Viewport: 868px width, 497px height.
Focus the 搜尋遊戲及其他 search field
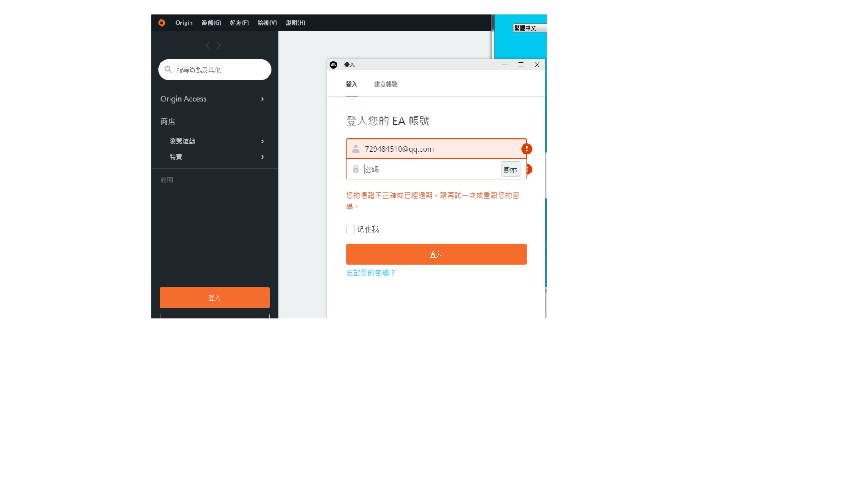pyautogui.click(x=215, y=70)
